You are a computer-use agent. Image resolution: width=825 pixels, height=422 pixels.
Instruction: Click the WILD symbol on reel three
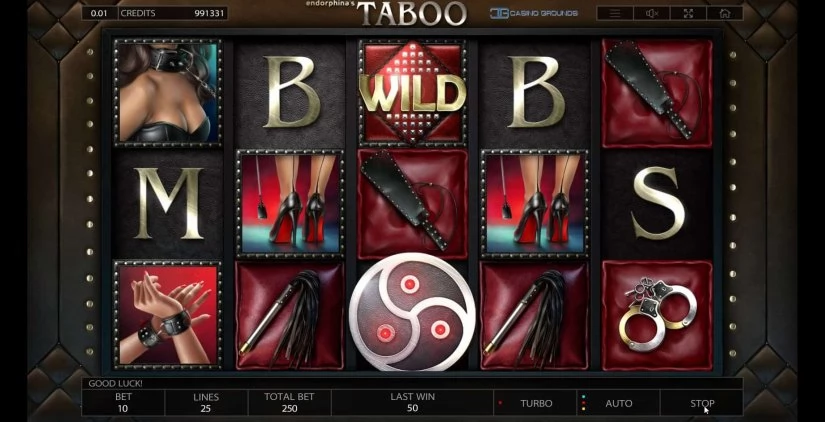click(412, 93)
